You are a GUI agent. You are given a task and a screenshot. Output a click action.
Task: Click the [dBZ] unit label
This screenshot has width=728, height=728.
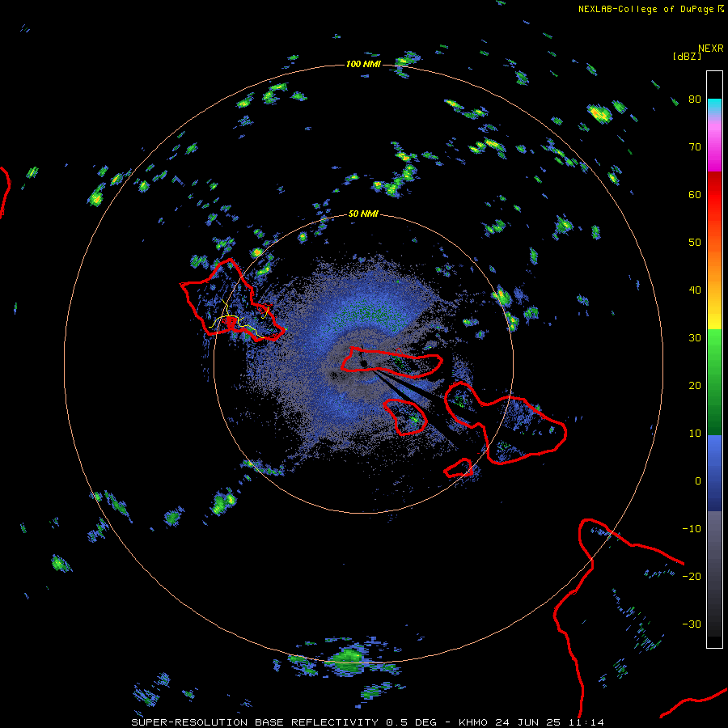click(x=687, y=56)
